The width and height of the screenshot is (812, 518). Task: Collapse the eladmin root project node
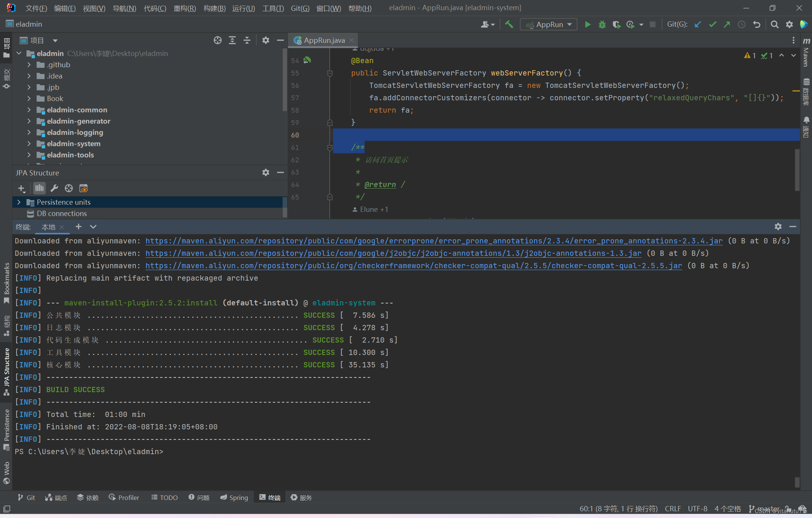click(19, 53)
